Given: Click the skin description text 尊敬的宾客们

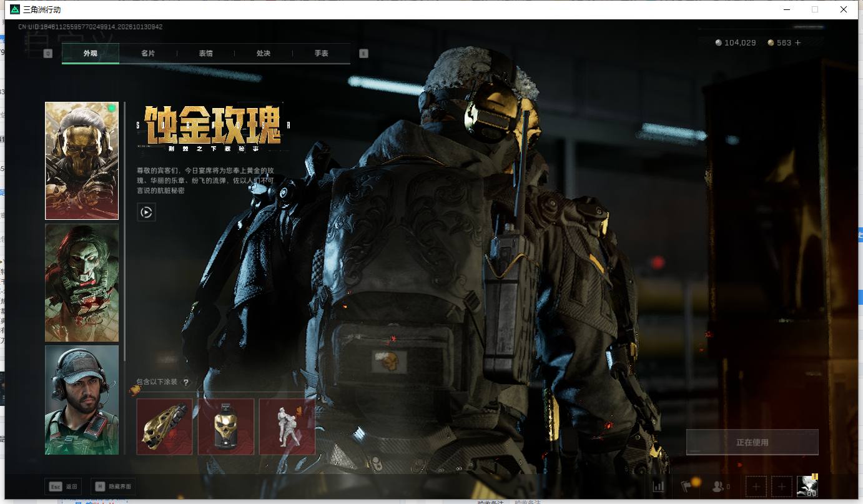Looking at the screenshot, I should pos(205,180).
